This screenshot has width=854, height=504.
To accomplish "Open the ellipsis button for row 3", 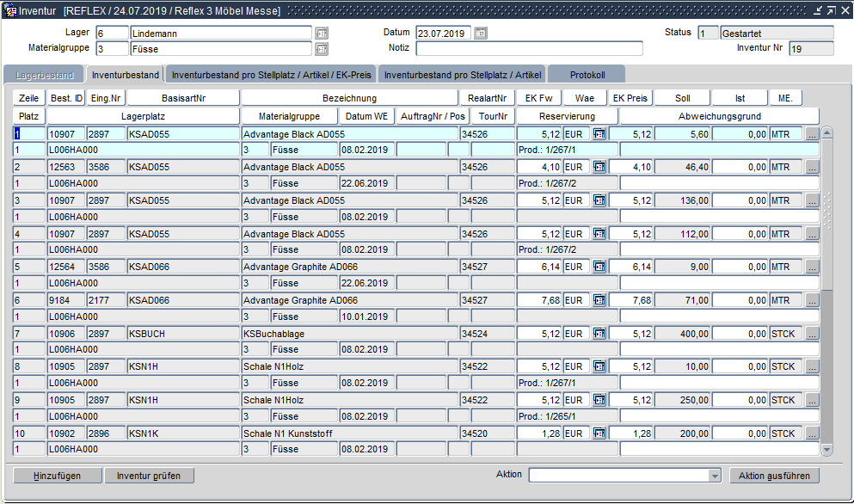I will [813, 200].
